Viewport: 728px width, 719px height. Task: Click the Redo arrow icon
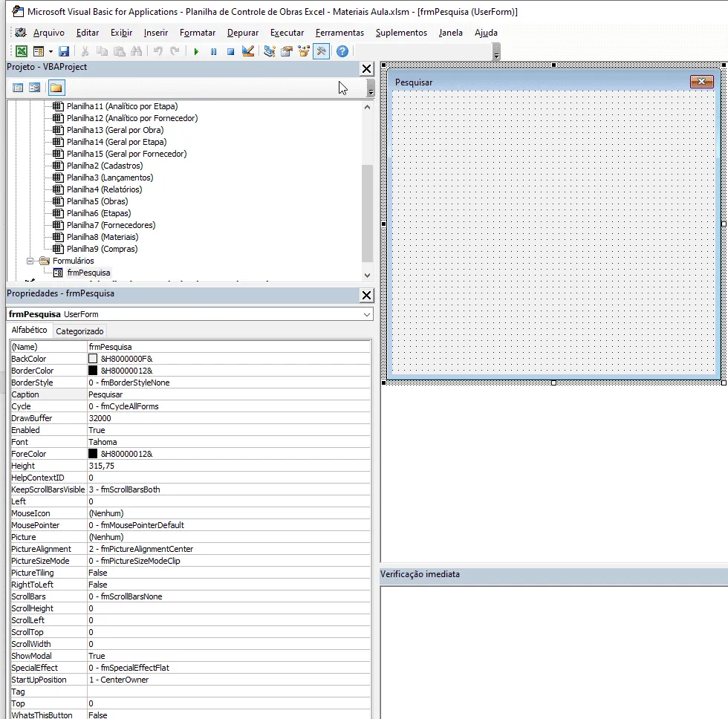175,51
